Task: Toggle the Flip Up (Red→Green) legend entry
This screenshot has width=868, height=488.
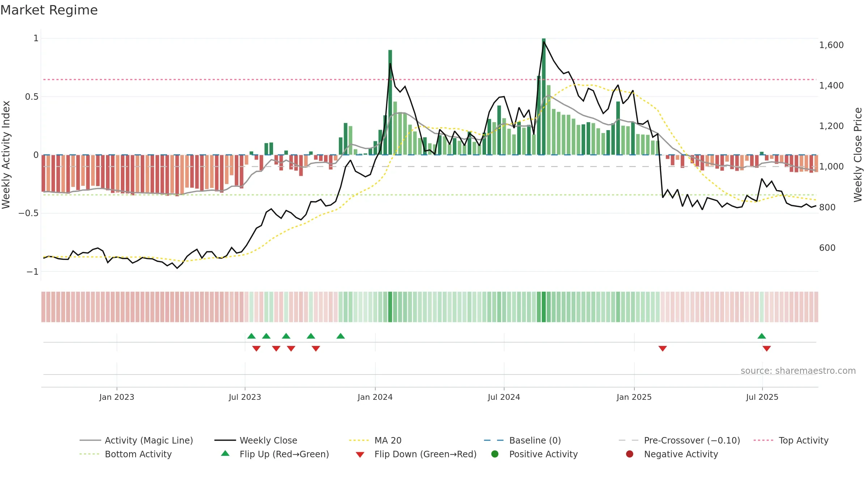Action: tap(275, 454)
